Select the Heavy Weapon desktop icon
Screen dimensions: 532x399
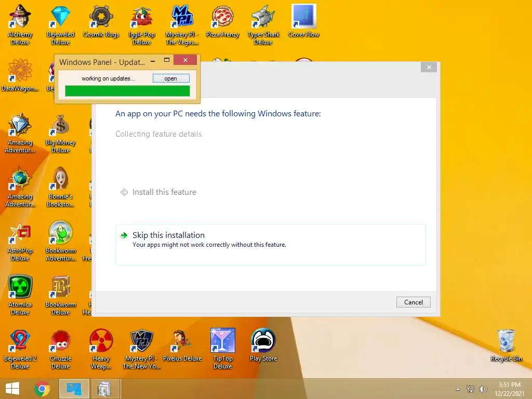101,349
